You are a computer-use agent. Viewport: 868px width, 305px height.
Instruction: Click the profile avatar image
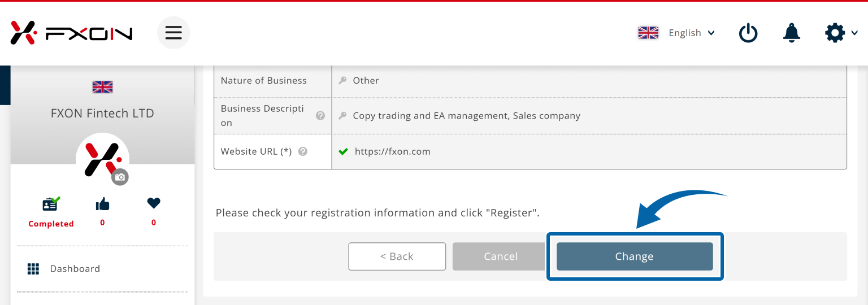[x=102, y=158]
